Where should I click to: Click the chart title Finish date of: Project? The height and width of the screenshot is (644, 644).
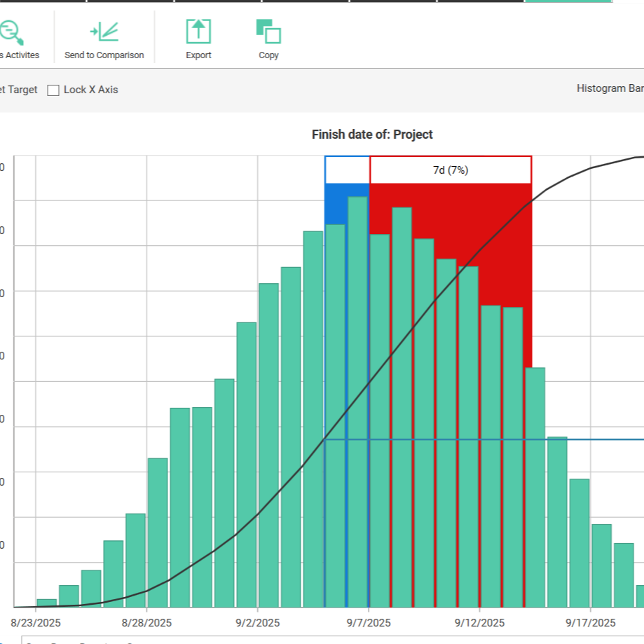(x=372, y=134)
